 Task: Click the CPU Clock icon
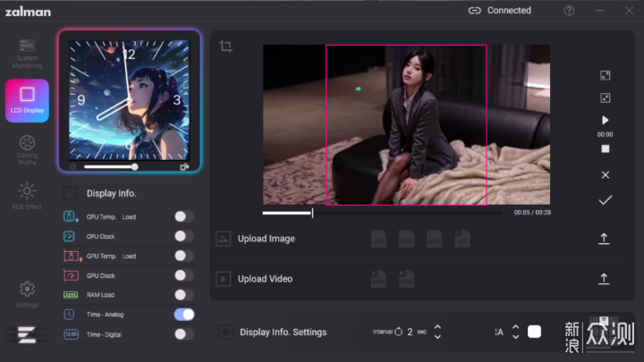[69, 236]
